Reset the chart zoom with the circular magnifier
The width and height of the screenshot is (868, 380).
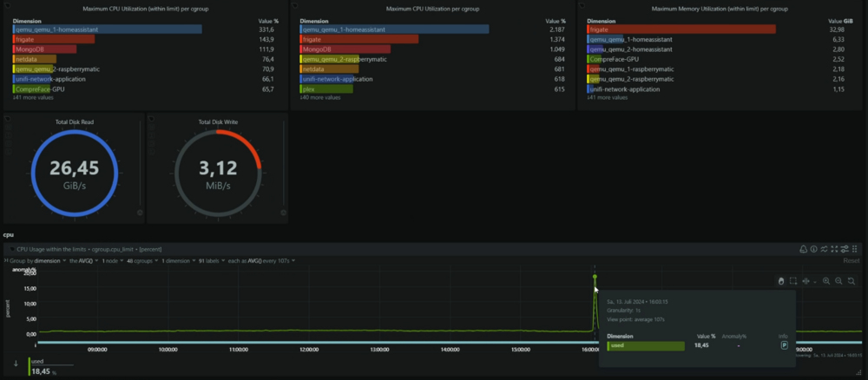coord(852,281)
